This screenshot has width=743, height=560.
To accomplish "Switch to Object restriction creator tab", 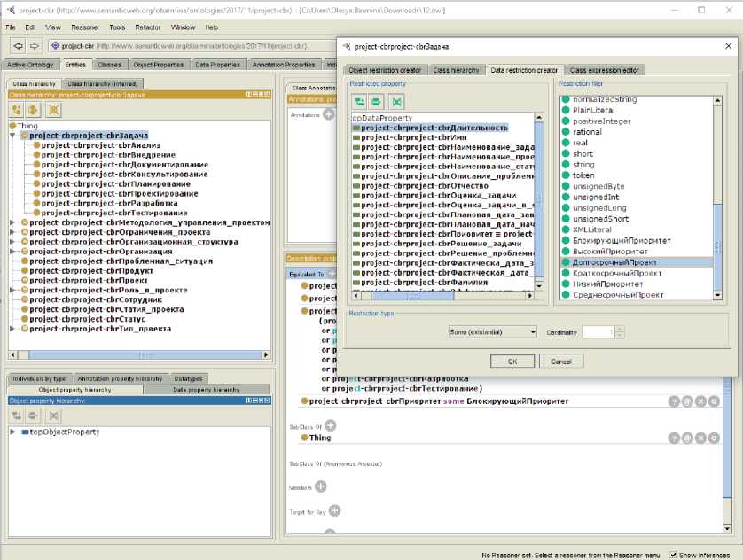I will pyautogui.click(x=385, y=70).
